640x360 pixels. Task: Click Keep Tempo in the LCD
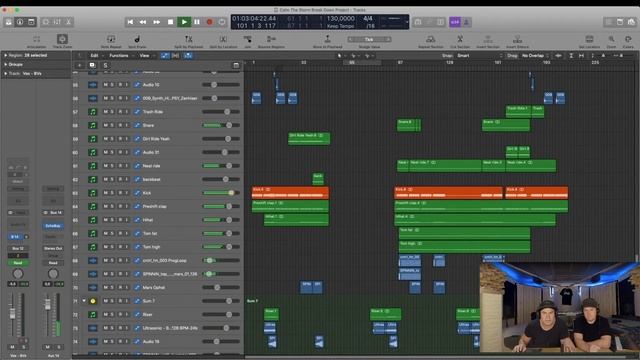pyautogui.click(x=340, y=26)
